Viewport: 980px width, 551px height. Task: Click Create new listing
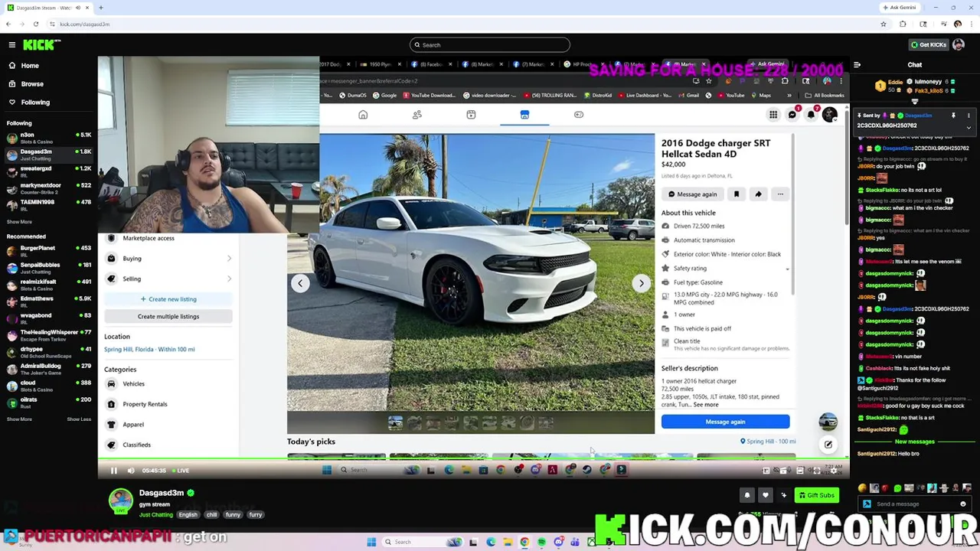click(x=168, y=299)
